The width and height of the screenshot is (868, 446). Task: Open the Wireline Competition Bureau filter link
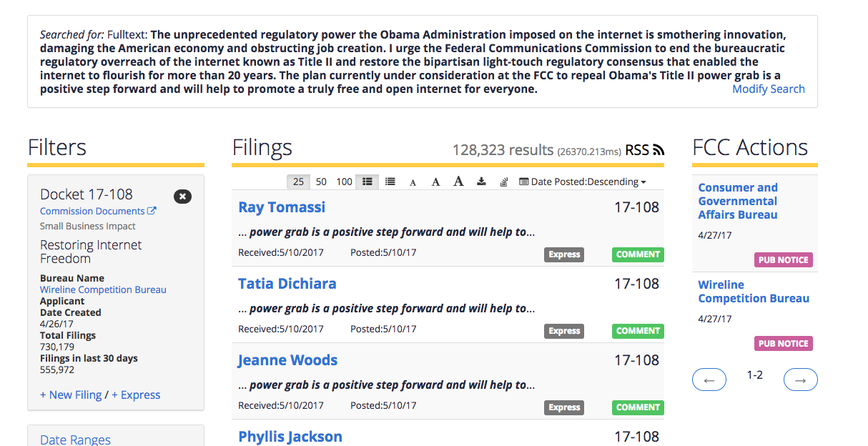coord(103,289)
